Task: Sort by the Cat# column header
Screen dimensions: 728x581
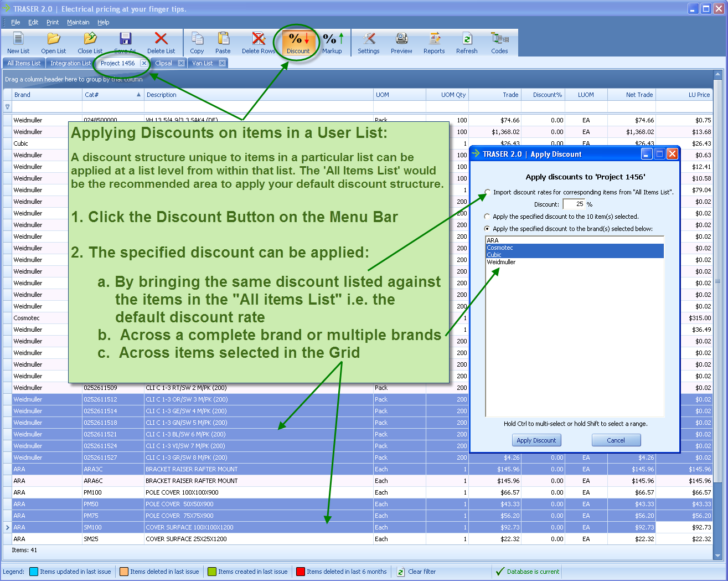Action: [x=113, y=95]
